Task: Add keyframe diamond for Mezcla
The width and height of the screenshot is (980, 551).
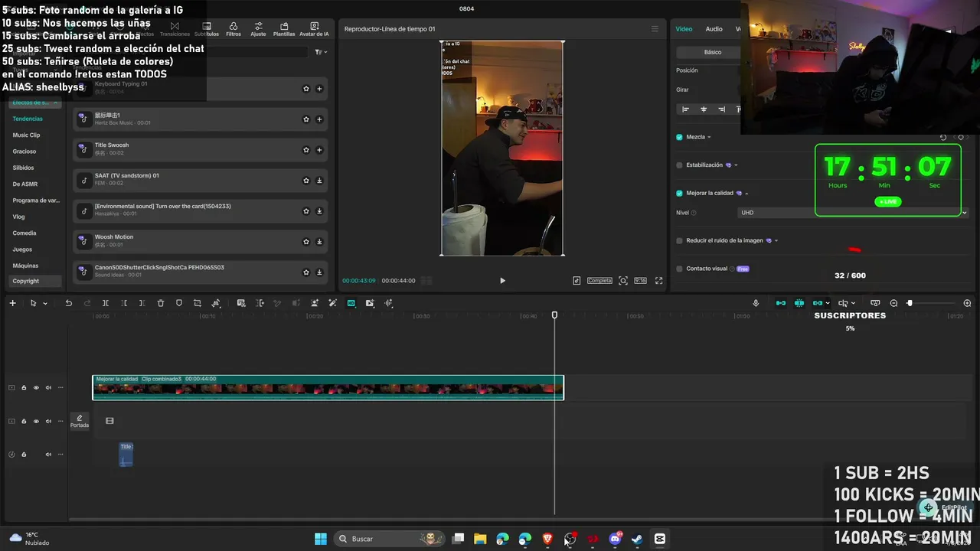Action: [961, 137]
